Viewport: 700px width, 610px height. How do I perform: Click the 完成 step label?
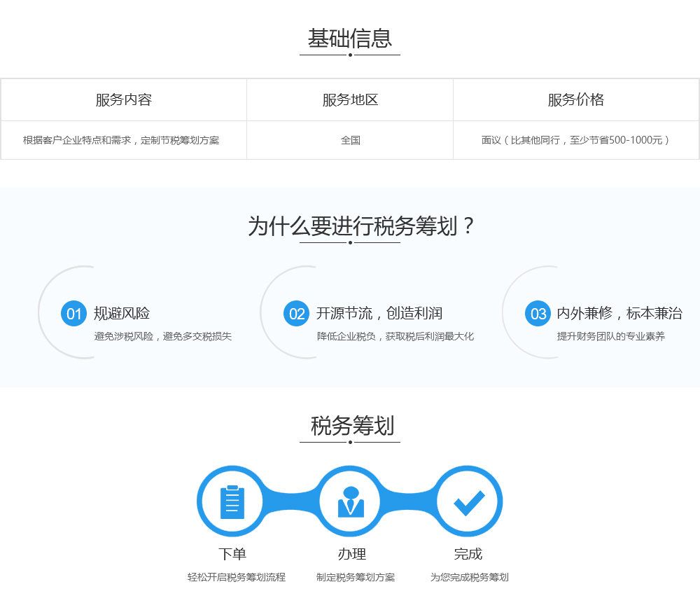point(468,554)
